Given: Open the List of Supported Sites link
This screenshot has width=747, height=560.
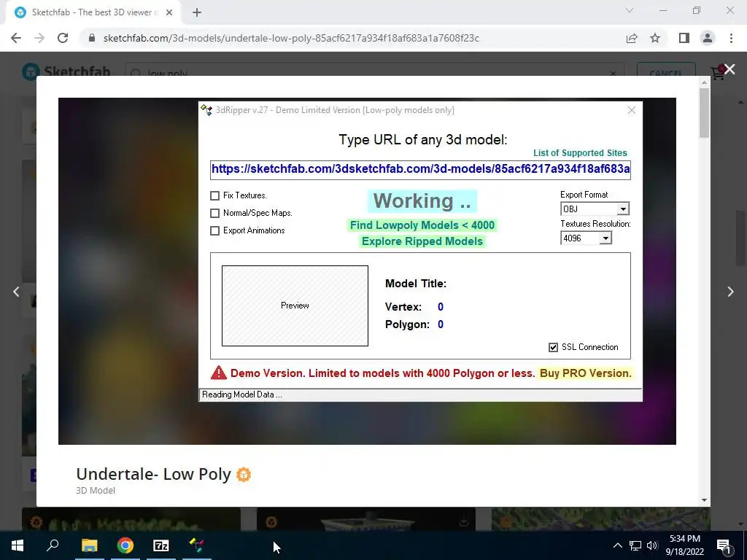Looking at the screenshot, I should click(x=580, y=153).
